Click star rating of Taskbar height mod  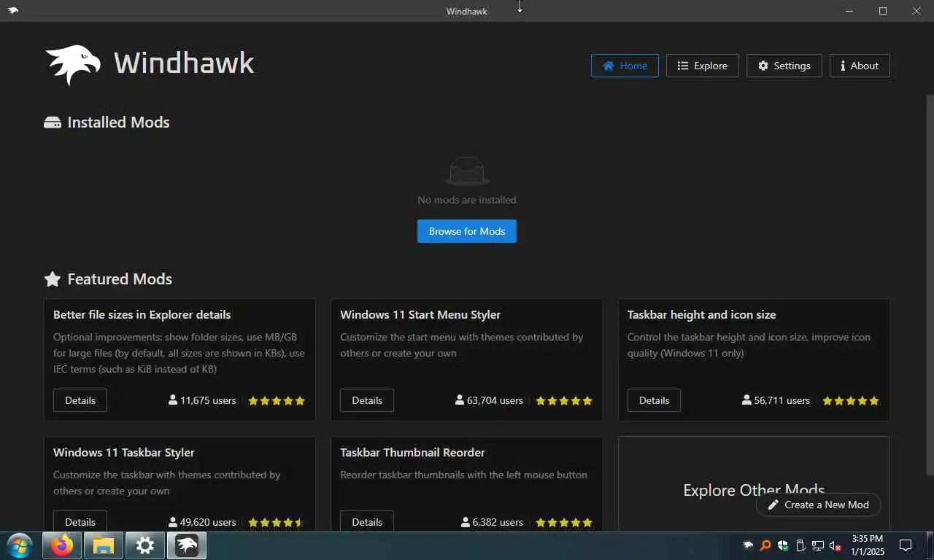coord(851,400)
